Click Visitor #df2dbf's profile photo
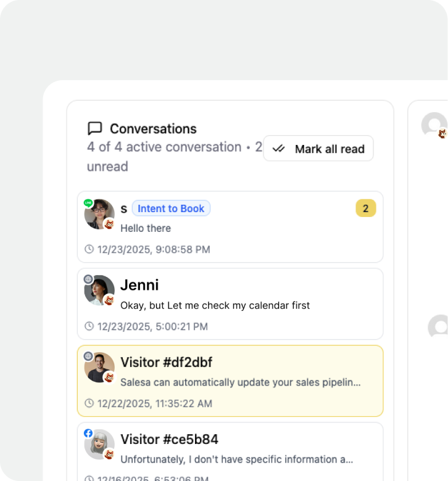Screen dimensions: 448x481 pos(99,368)
